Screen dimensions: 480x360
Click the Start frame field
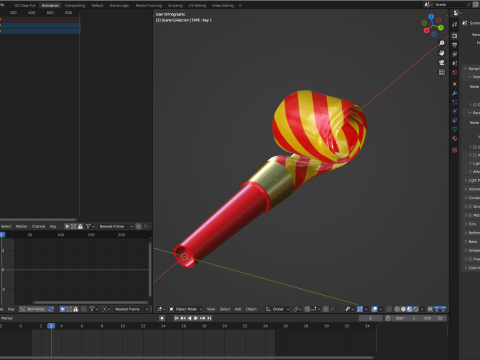405,318
